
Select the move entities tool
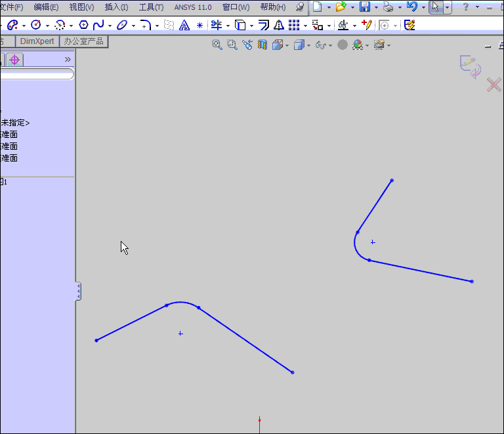[318, 25]
